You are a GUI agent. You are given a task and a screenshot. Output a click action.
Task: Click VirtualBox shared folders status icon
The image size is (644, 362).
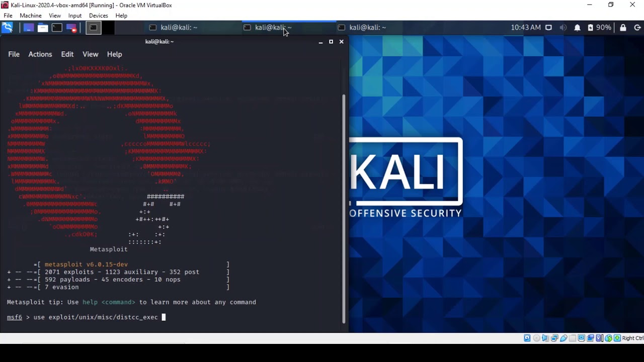(x=573, y=338)
